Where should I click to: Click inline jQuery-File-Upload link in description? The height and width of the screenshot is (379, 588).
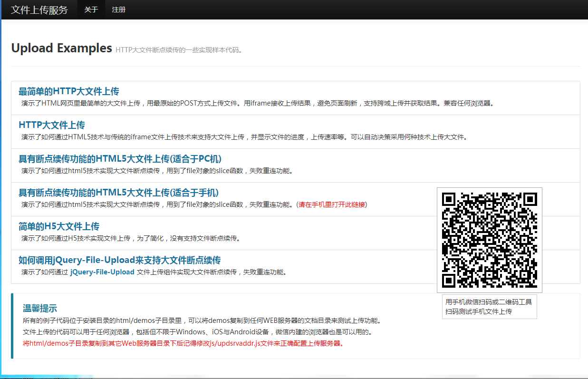[x=102, y=272]
